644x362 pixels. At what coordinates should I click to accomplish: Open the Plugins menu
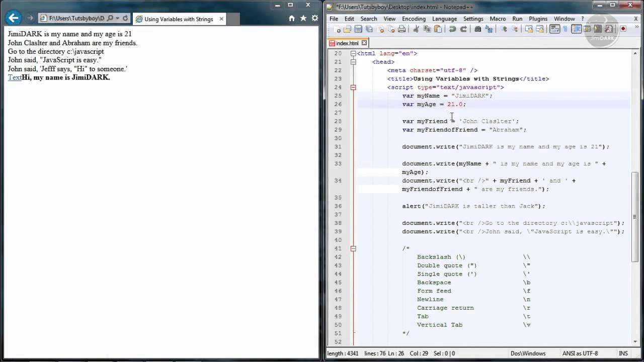(x=538, y=19)
